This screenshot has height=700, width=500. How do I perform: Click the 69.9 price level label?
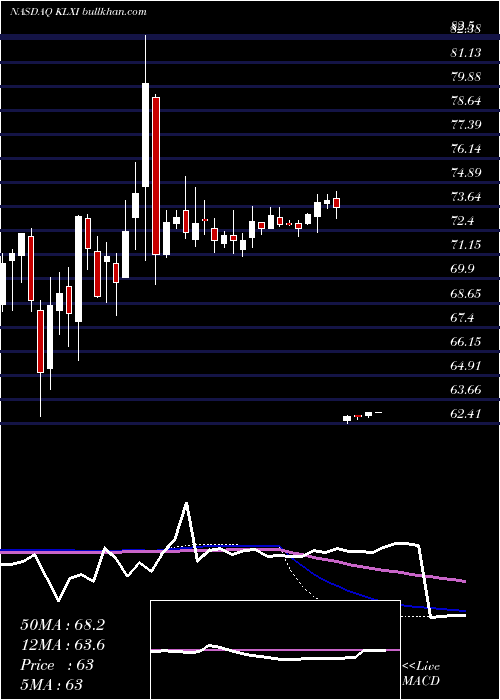tap(462, 269)
